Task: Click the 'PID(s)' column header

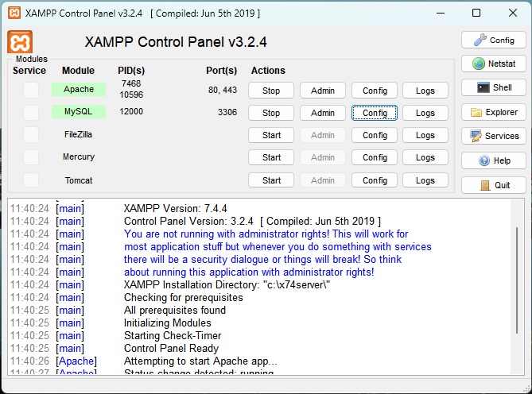Action: 131,71
